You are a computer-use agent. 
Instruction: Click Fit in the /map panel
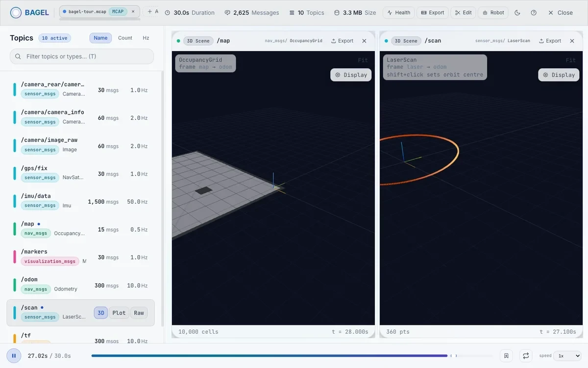pyautogui.click(x=363, y=60)
